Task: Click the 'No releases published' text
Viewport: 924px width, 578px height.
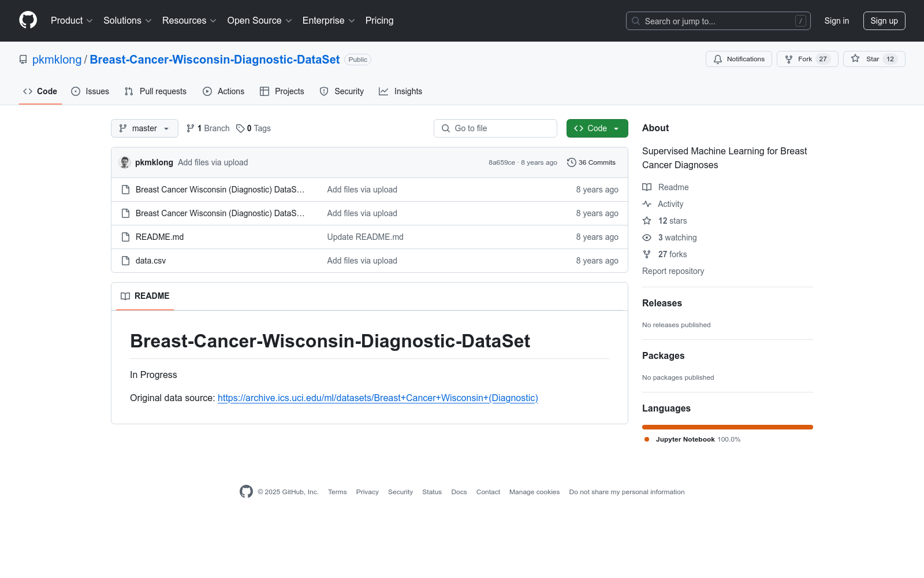Action: (676, 325)
